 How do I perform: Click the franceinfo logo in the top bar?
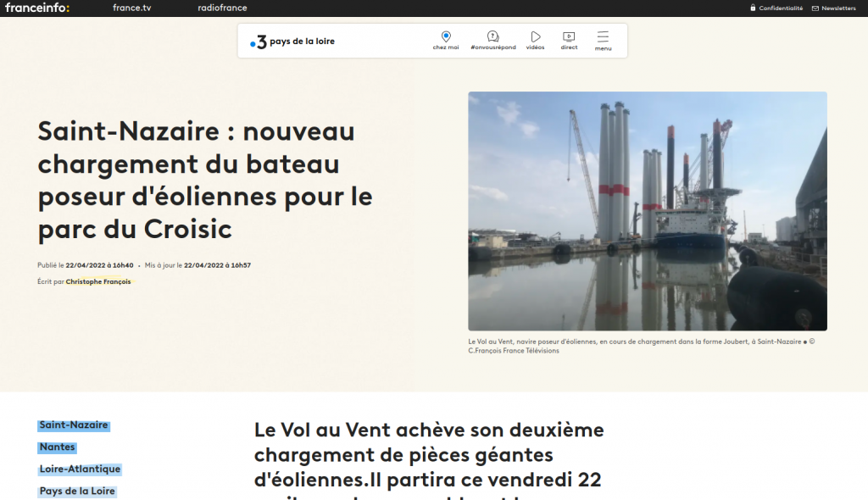[x=37, y=8]
